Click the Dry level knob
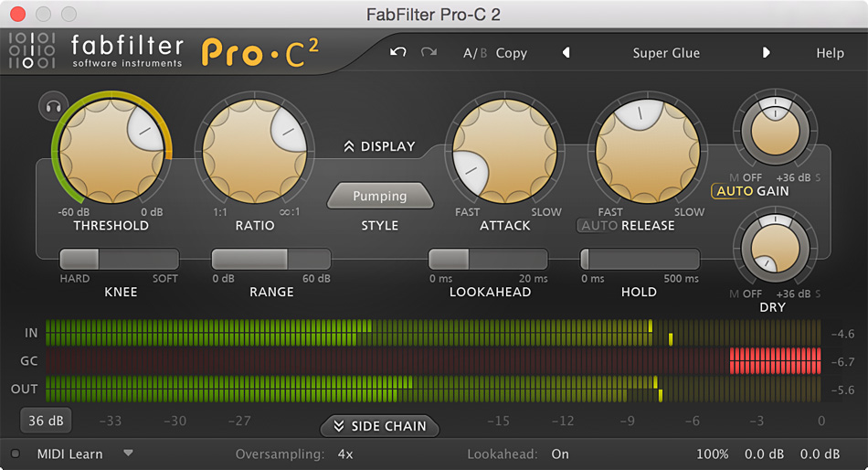This screenshot has height=470, width=868. click(x=775, y=248)
